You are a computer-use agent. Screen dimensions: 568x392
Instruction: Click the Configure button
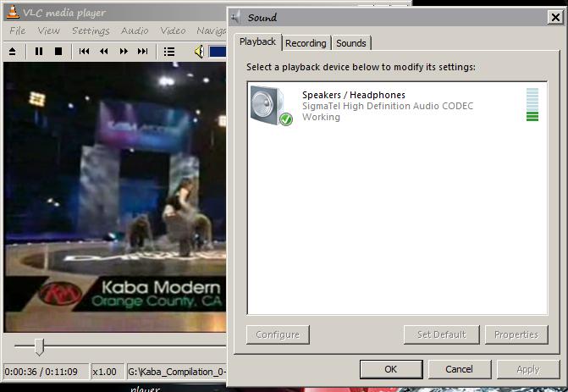278,334
